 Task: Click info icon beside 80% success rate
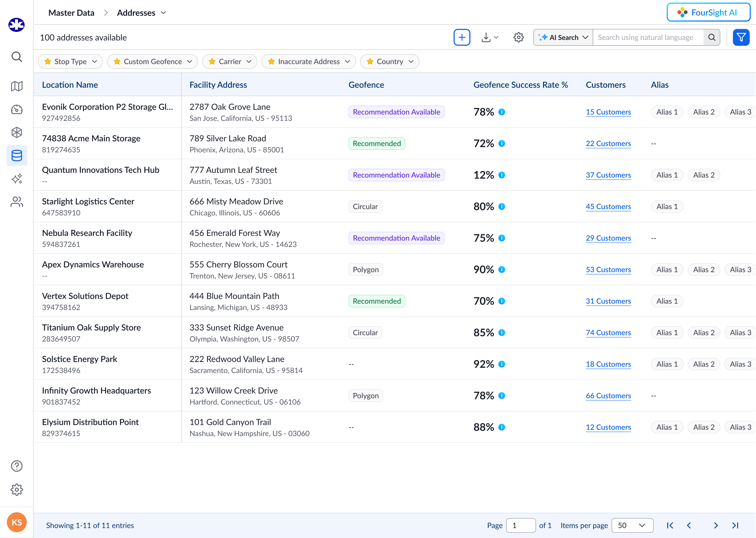(502, 206)
